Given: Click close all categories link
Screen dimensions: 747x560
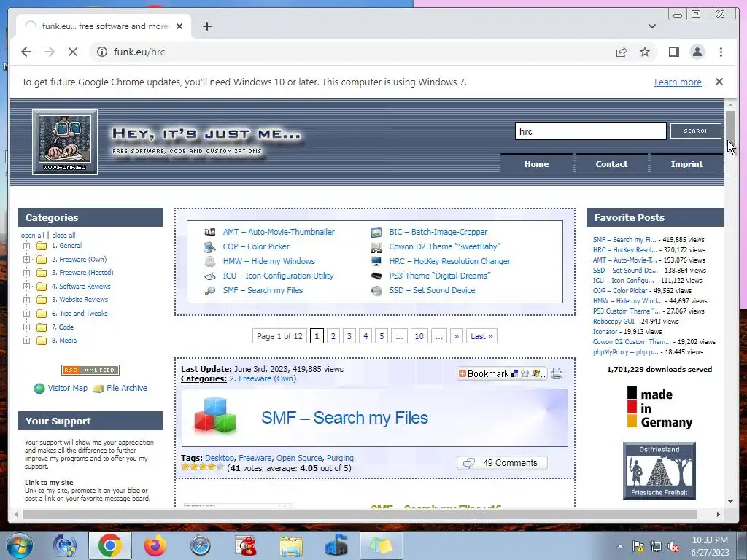Looking at the screenshot, I should click(64, 236).
